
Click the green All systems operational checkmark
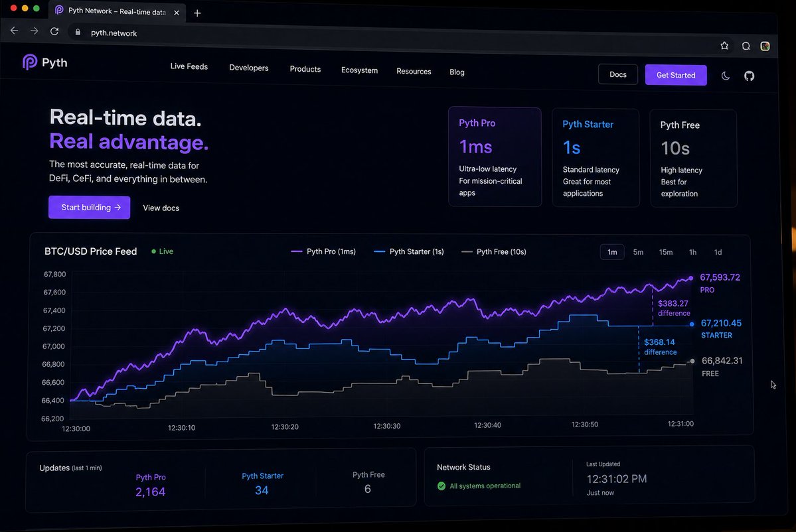[x=441, y=486]
